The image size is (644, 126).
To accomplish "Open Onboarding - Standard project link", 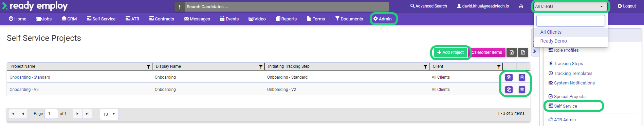I will (30, 77).
